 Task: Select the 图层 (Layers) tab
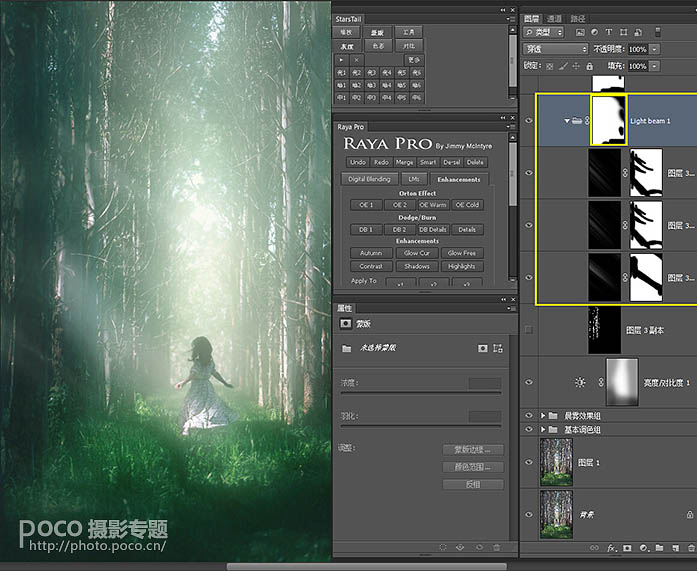[531, 19]
